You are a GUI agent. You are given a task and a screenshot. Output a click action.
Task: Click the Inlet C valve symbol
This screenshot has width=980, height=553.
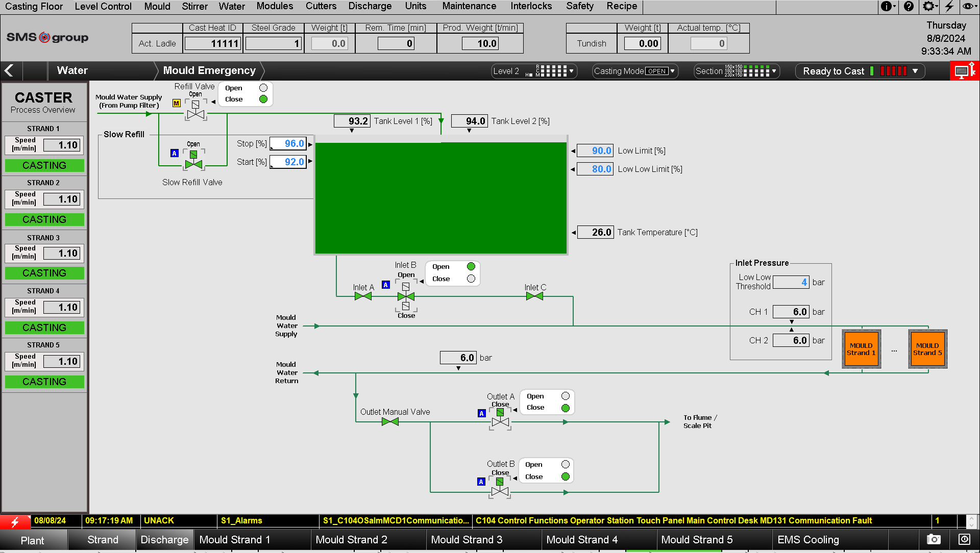[x=534, y=296]
